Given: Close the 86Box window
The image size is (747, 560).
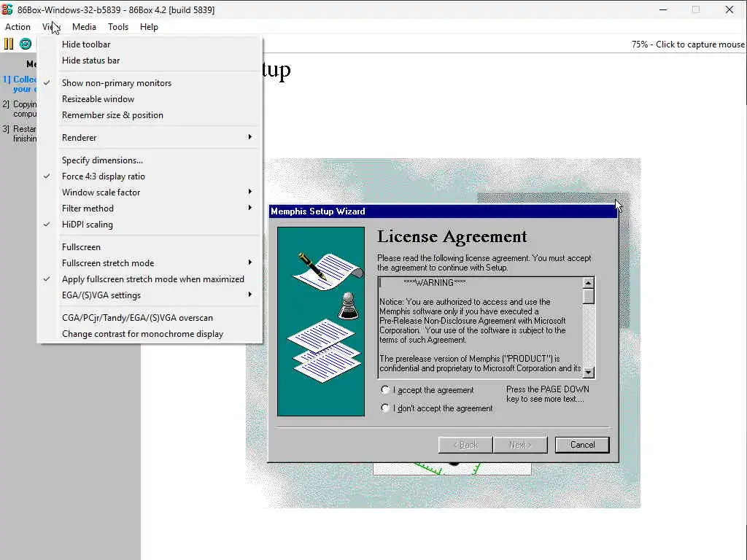Looking at the screenshot, I should coord(729,9).
